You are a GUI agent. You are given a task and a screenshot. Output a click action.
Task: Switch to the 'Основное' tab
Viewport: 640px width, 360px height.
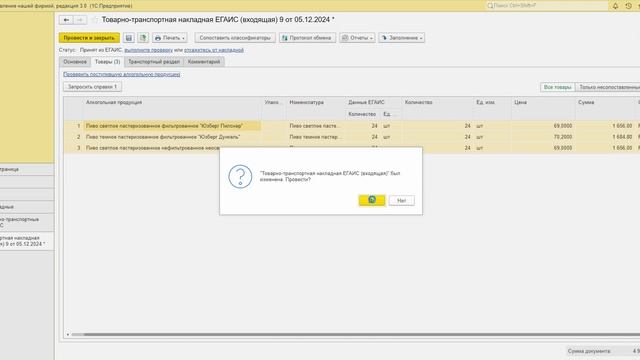[x=75, y=62]
